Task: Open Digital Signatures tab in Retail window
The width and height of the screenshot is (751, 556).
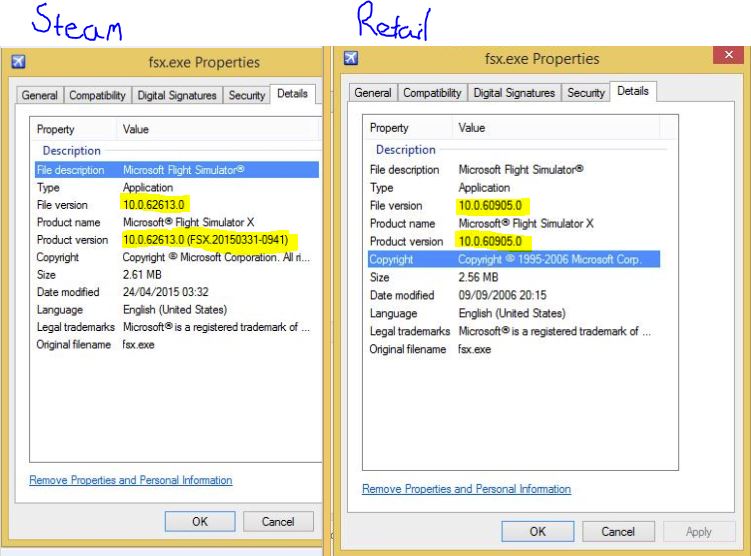Action: [514, 92]
